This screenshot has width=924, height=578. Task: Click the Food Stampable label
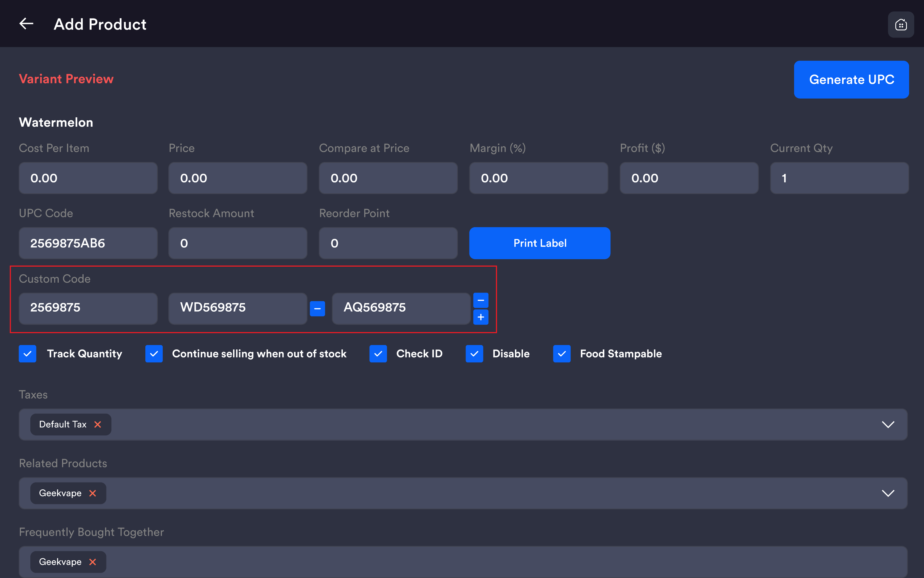(x=621, y=354)
